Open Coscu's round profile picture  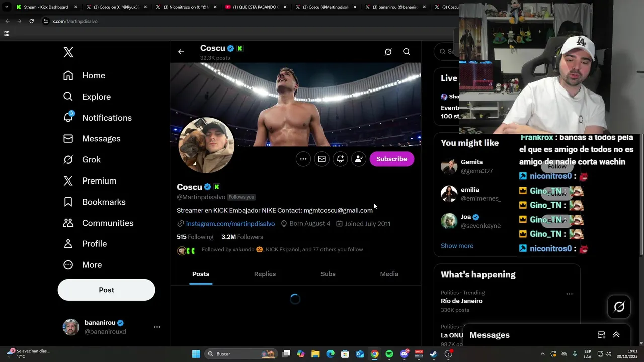pyautogui.click(x=206, y=146)
